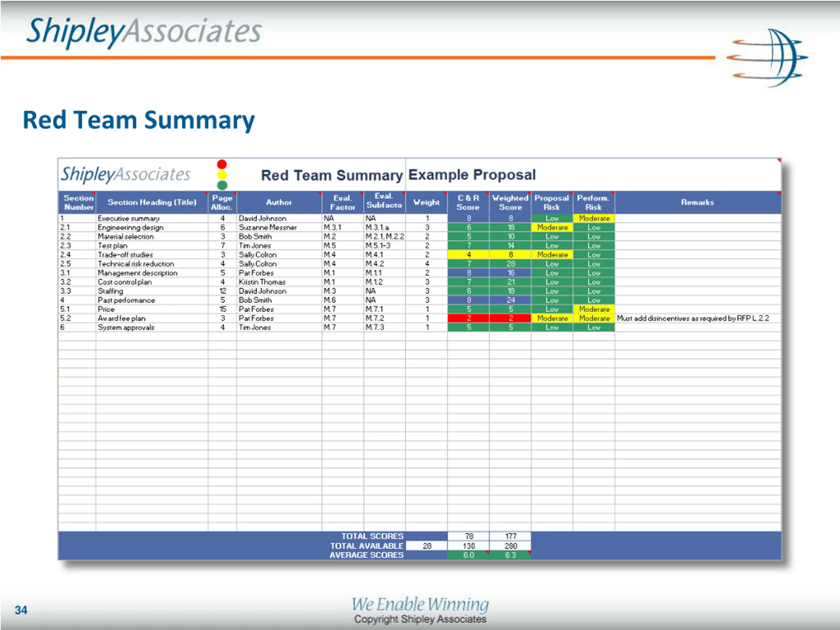Viewport: 840px width, 630px height.
Task: Click the 'Red Team Summary' slide title
Action: pos(138,120)
